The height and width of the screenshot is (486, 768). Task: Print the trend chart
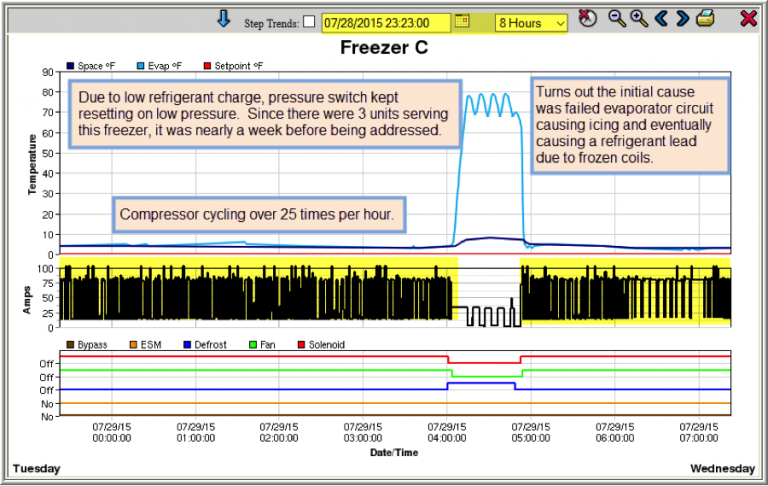(x=705, y=19)
